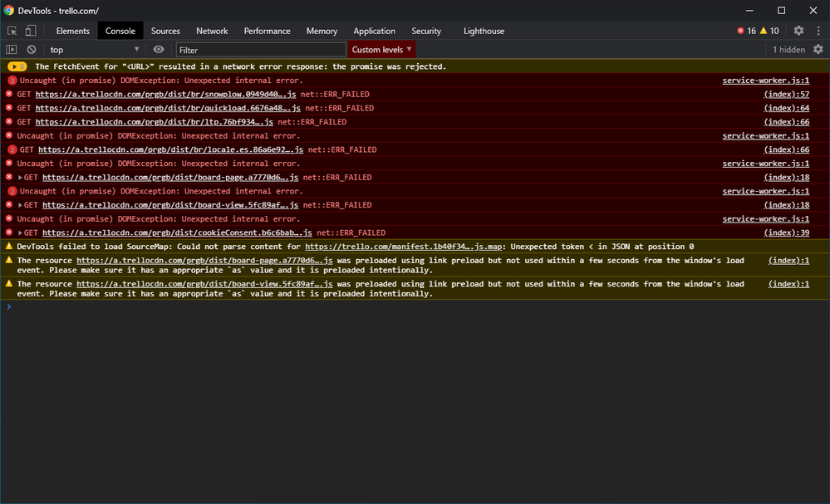Click the sourcemap warning triangle icon
Screen dimensions: 830x504
point(9,246)
